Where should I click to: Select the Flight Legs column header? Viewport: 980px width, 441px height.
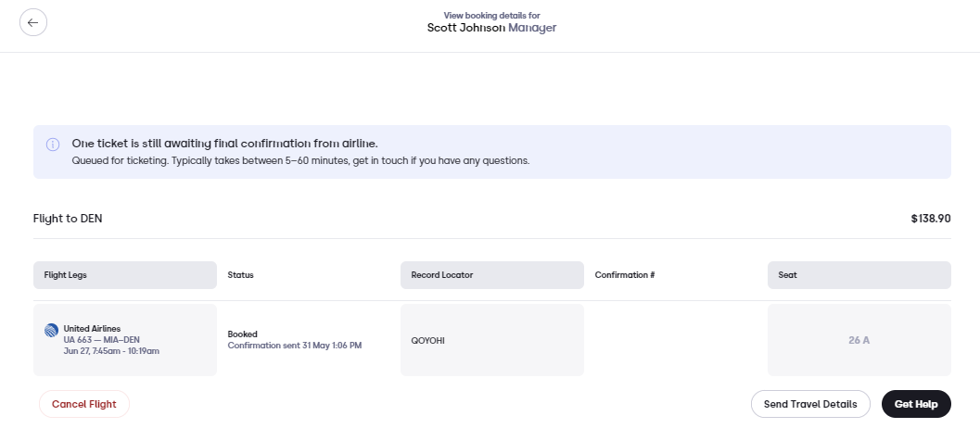[125, 275]
